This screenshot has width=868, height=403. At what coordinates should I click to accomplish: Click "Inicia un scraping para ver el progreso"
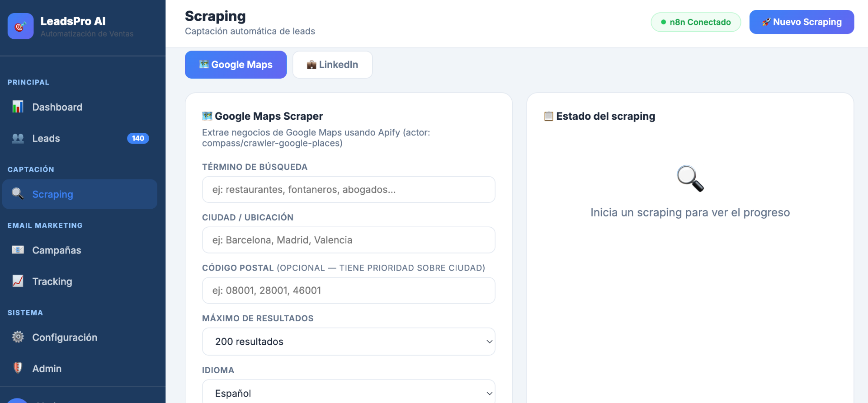[690, 212]
